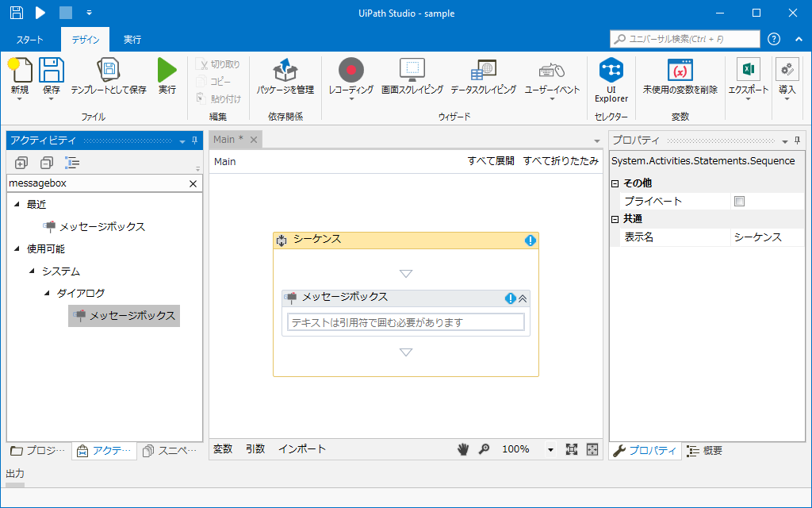The height and width of the screenshot is (508, 812).
Task: Run workflow with green 実行 button
Action: tap(167, 70)
